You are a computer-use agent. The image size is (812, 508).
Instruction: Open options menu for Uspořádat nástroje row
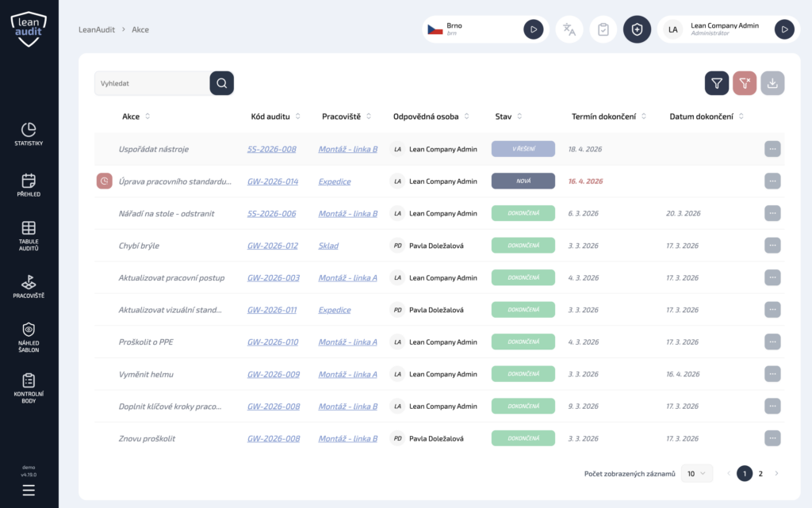772,149
